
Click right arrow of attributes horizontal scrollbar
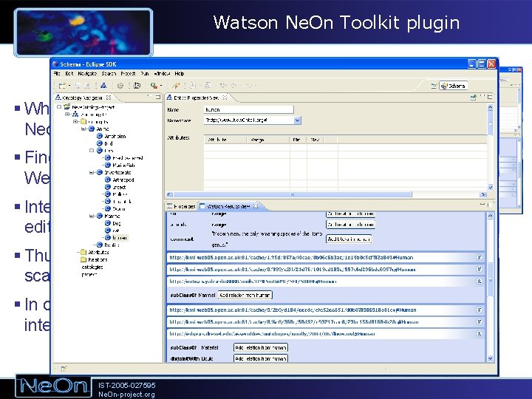tap(482, 194)
